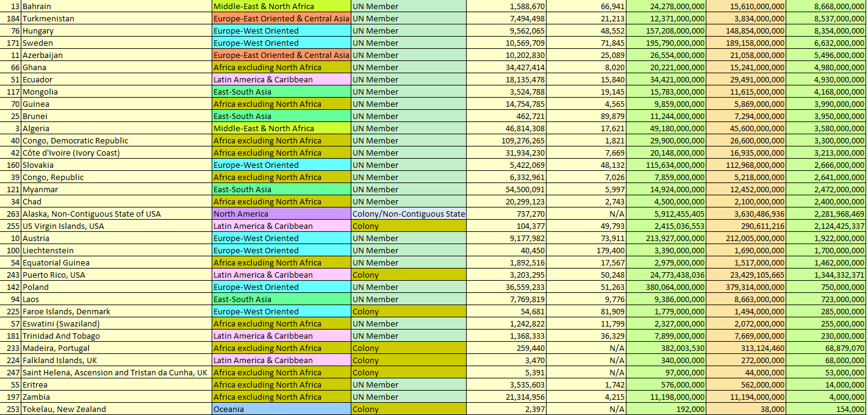868x415 pixels.
Task: Click the Turkmenistan cell
Action: (117, 18)
